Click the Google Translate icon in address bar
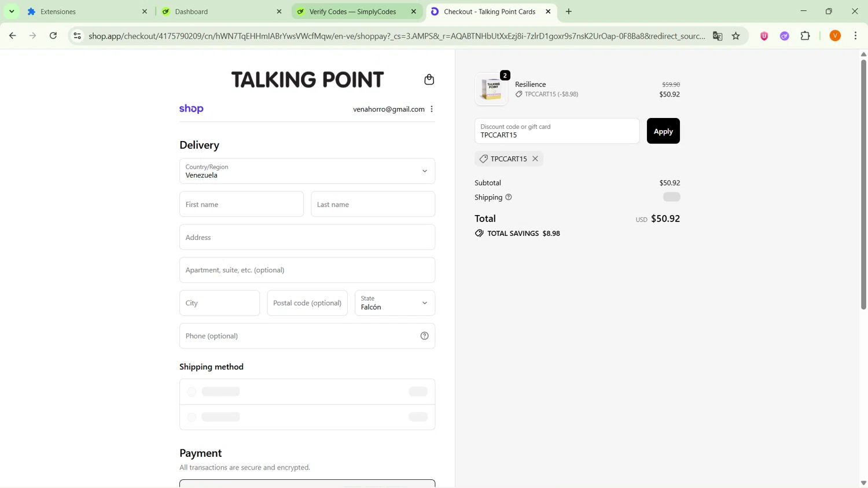This screenshot has height=488, width=868. tap(718, 36)
